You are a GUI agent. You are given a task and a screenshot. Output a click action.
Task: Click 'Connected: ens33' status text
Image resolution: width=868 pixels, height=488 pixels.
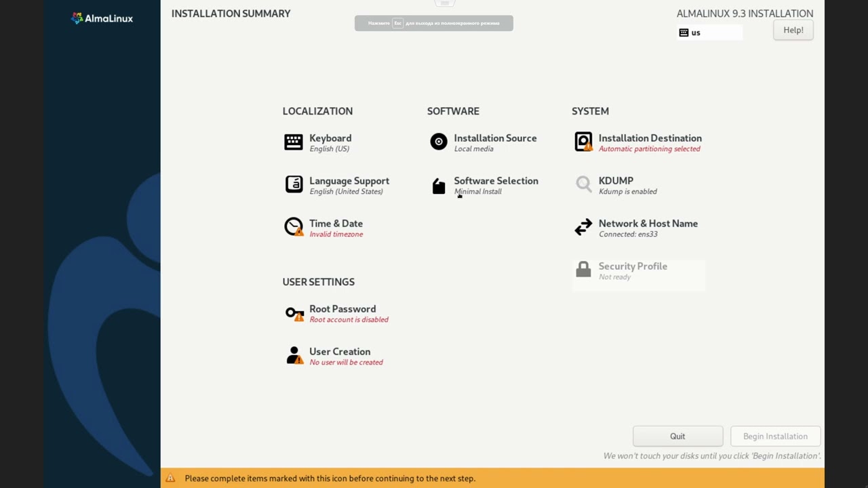pos(628,235)
